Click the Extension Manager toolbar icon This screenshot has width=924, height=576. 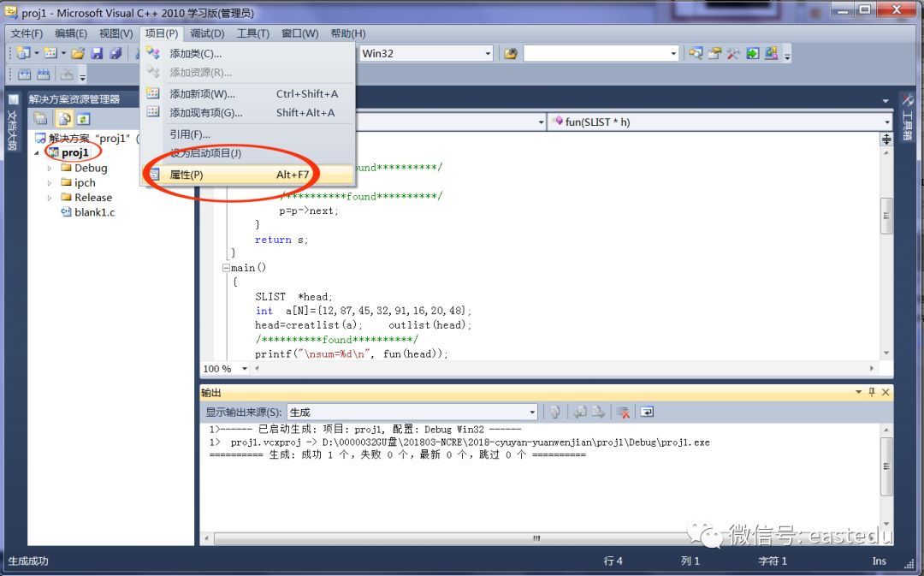pos(772,54)
